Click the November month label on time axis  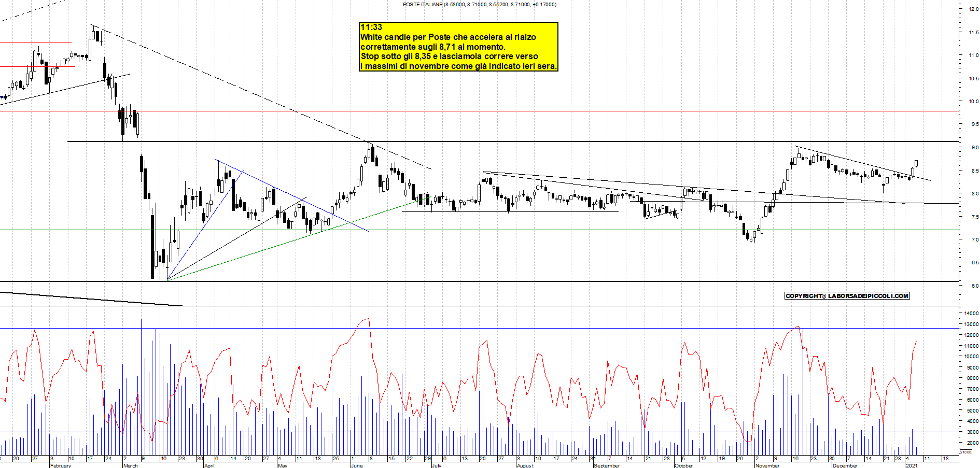click(767, 465)
